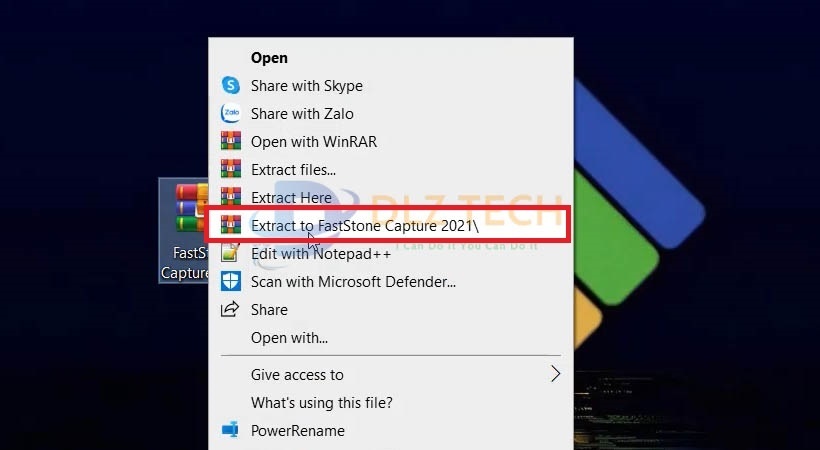Choose Share with Skype
820x450 pixels.
pyautogui.click(x=306, y=86)
